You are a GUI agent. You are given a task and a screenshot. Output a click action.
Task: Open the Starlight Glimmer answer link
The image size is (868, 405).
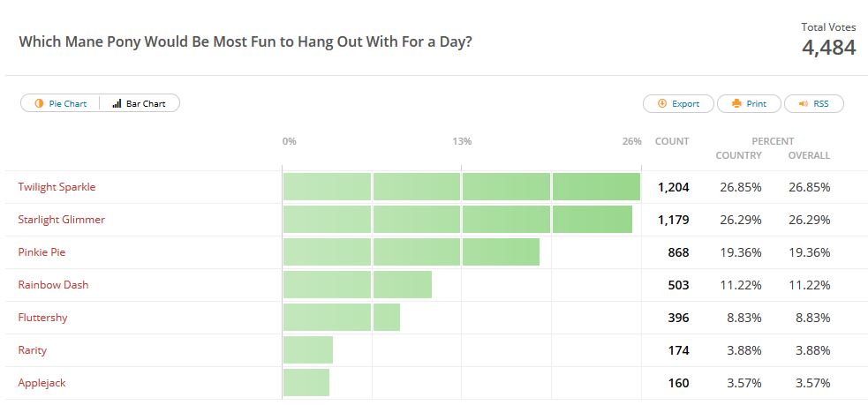click(61, 220)
